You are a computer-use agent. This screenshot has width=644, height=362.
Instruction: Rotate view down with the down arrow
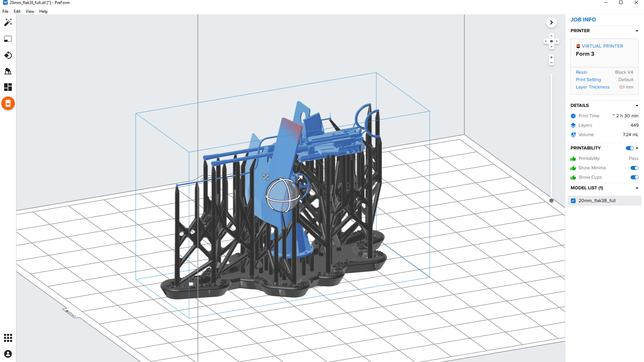click(551, 47)
